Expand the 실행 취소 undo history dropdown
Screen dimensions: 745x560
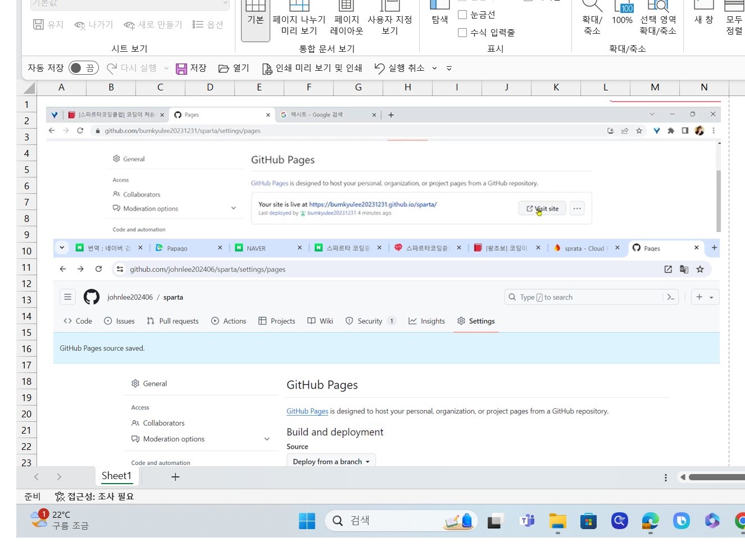pyautogui.click(x=434, y=68)
